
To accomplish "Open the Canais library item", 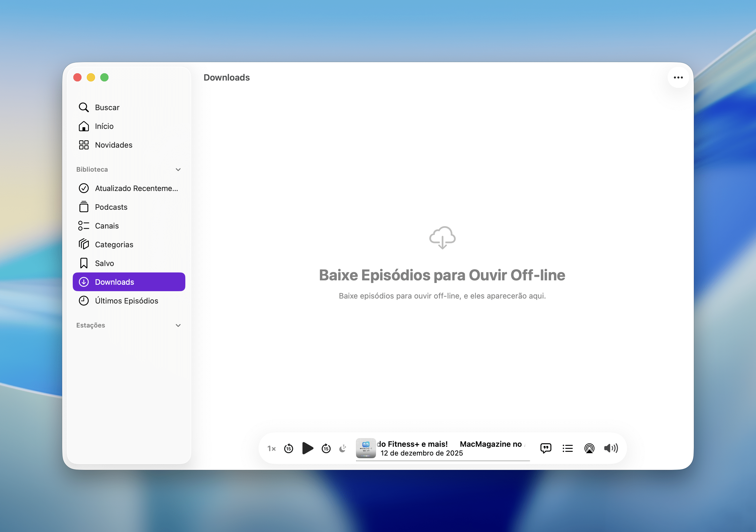I will [x=107, y=226].
